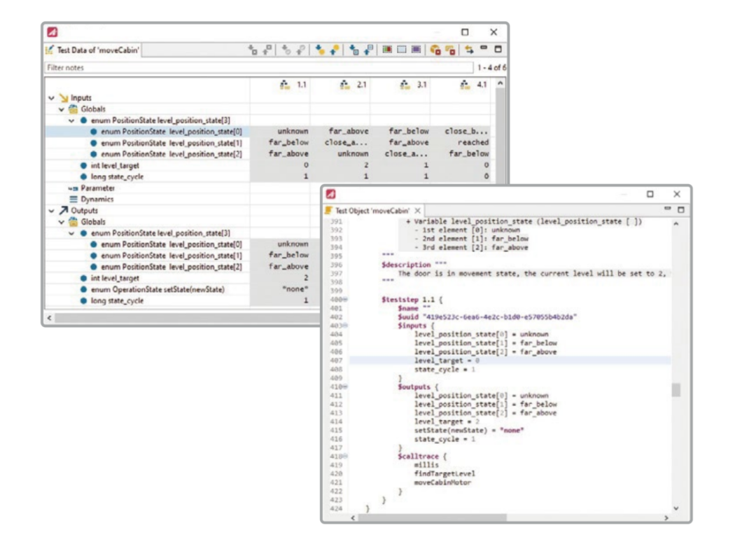Click the orange and blue swap arrows icon
The width and height of the screenshot is (756, 542).
pyautogui.click(x=469, y=49)
